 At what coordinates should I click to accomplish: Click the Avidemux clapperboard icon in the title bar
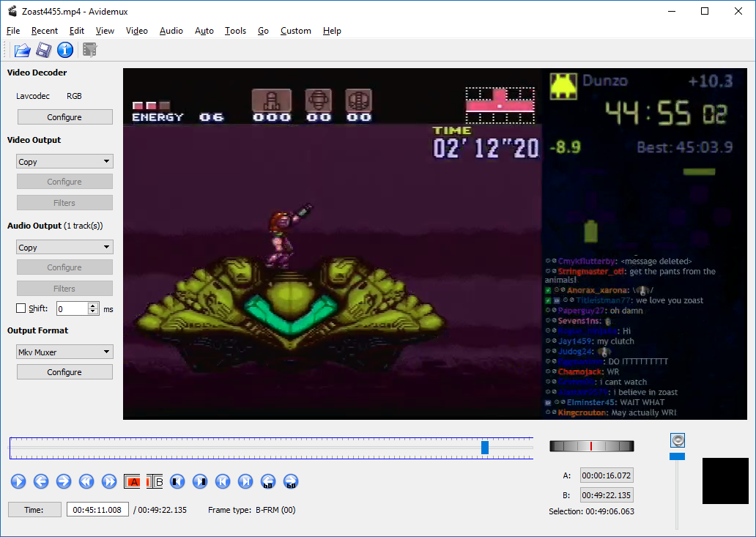[x=12, y=11]
